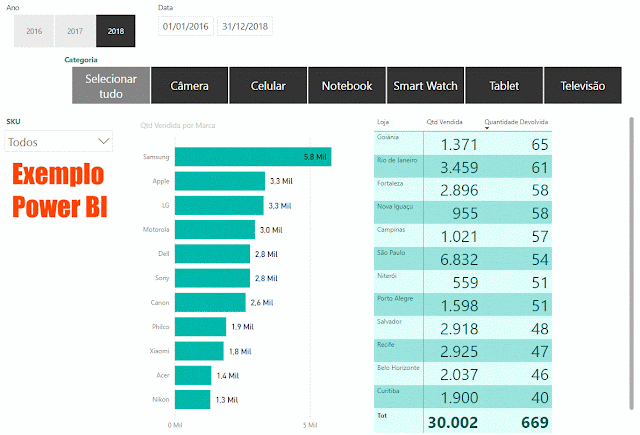Select the Dell bar in chart
Screen dimensions: 640x435
pos(212,254)
